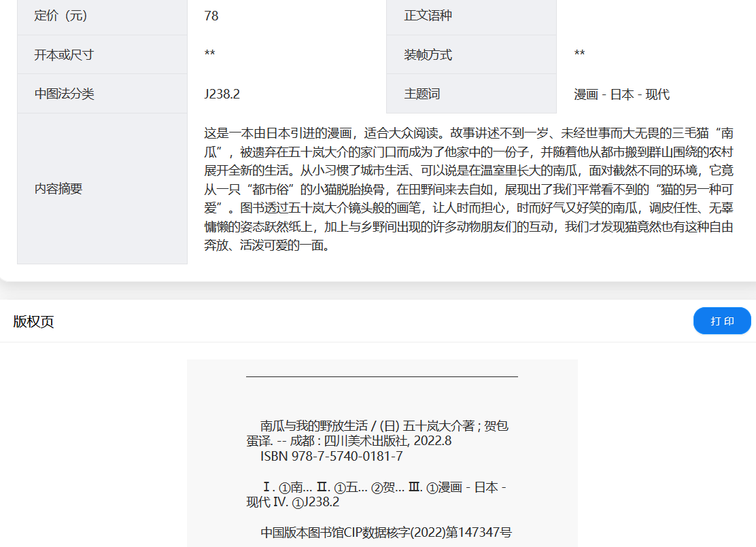Click the CIP数据核字(2022)第147347号 line
This screenshot has height=547, width=756.
(x=385, y=532)
